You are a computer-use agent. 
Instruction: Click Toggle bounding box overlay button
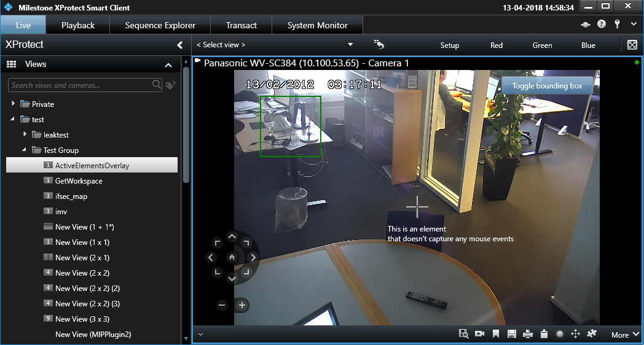[547, 86]
